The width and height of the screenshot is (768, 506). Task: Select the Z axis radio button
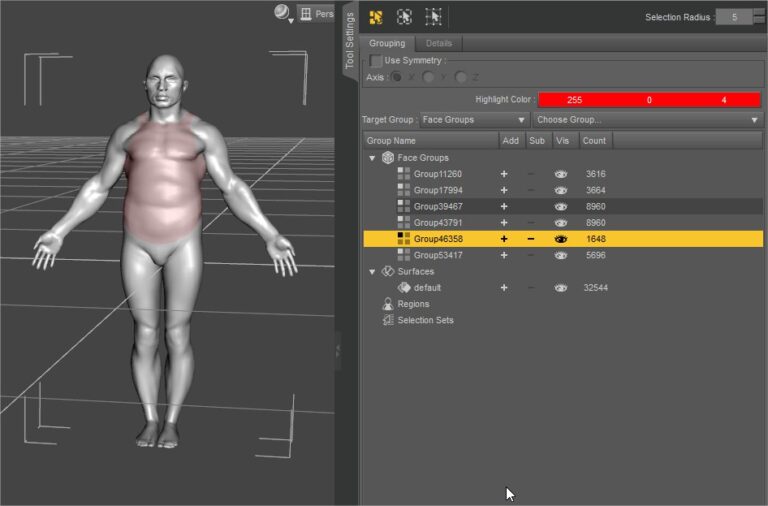[x=460, y=77]
